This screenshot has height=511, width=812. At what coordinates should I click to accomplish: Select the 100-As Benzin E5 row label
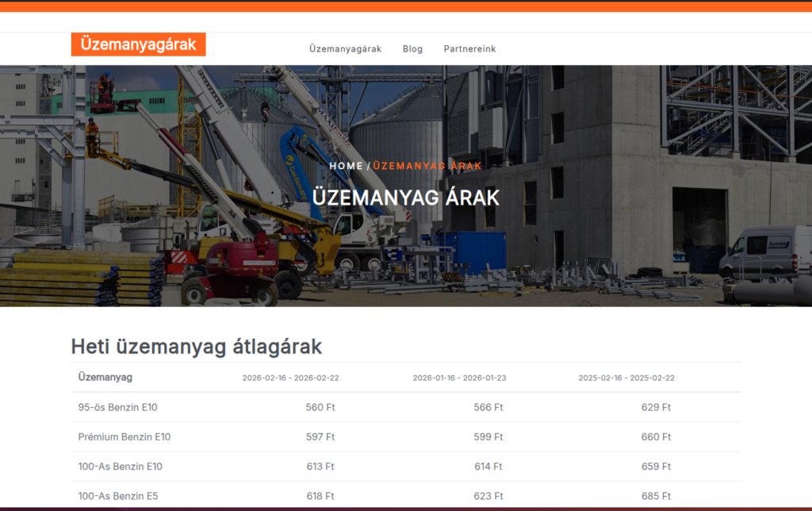click(117, 496)
